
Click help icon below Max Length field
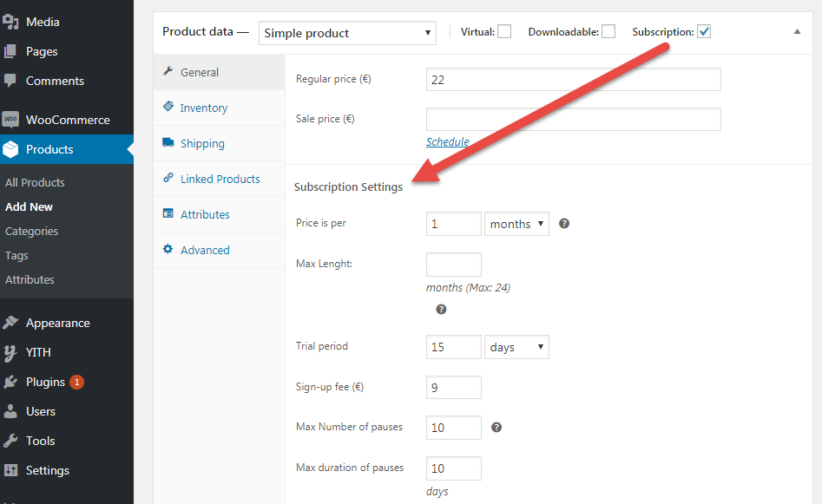coord(442,309)
